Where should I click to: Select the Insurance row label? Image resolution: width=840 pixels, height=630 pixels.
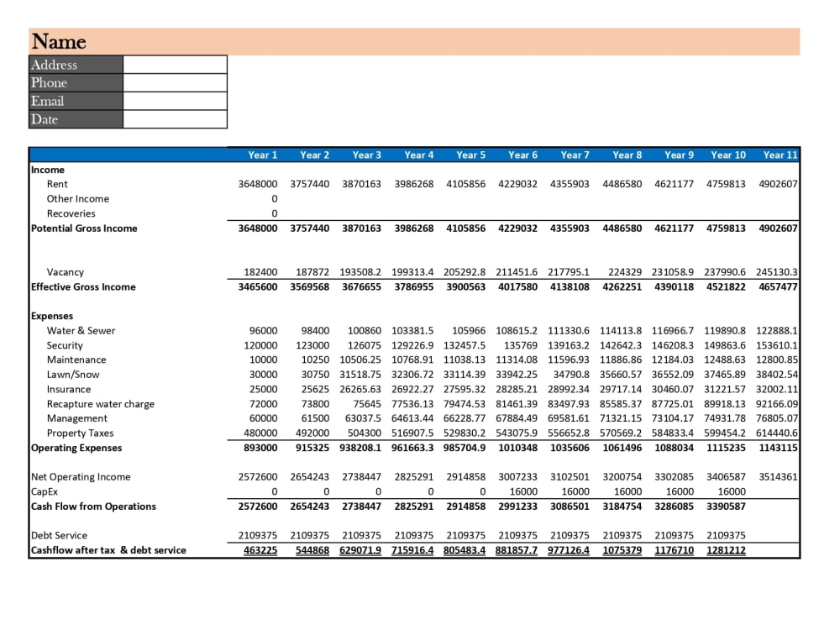pyautogui.click(x=69, y=390)
